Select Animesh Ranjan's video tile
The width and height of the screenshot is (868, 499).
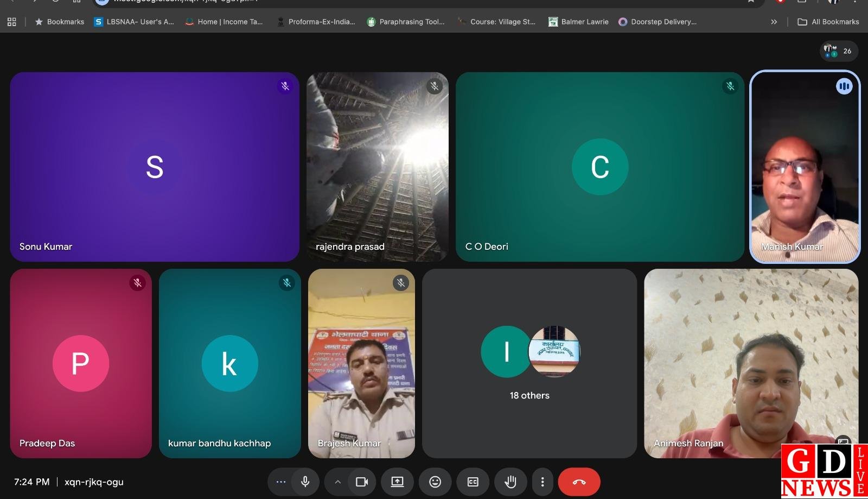(x=751, y=363)
